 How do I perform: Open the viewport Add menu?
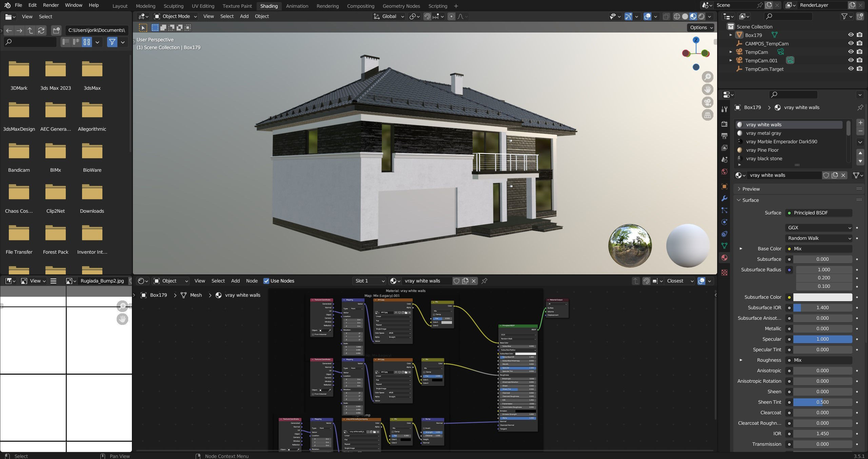pos(244,16)
